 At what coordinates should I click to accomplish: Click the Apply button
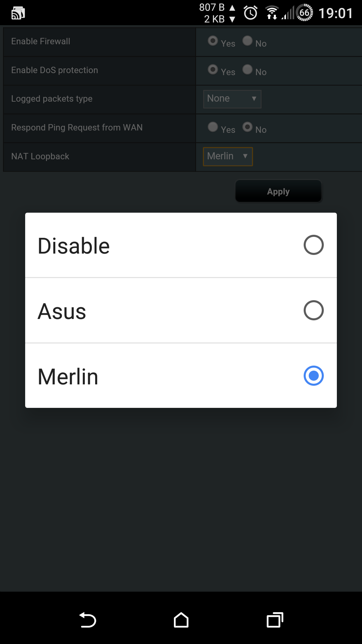pos(278,191)
